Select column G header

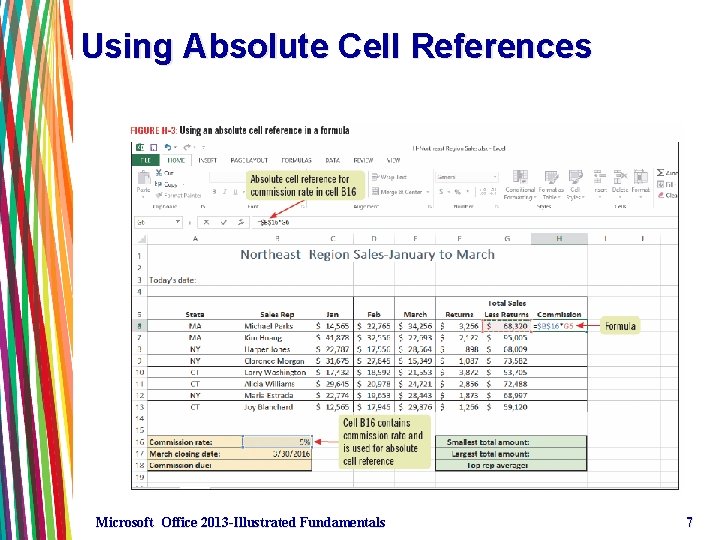[507, 238]
